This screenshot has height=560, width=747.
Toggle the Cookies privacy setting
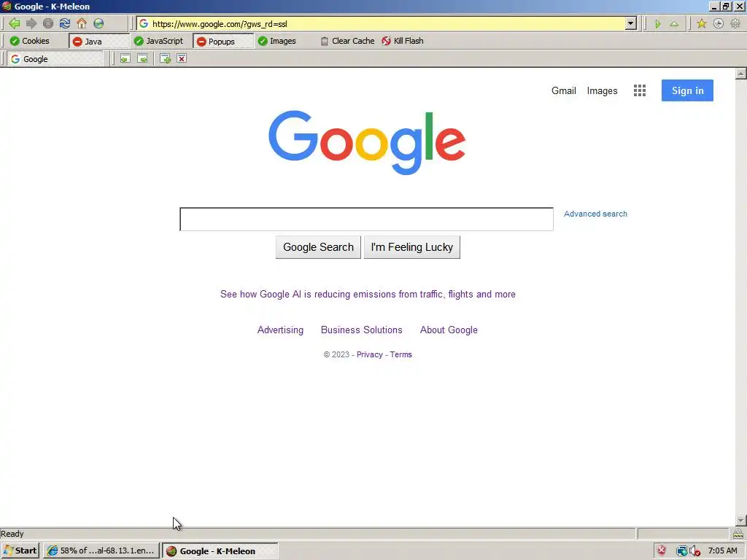pyautogui.click(x=30, y=41)
